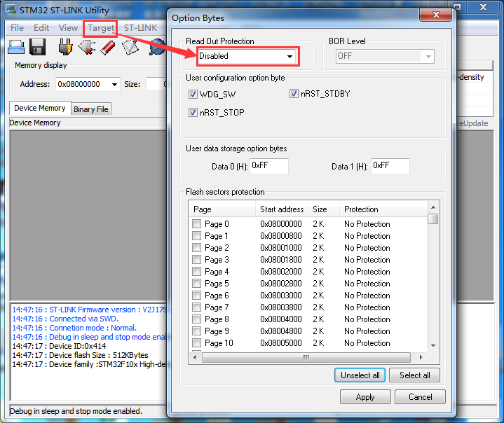Click the flash sectors horizontal scrollbar thumb

click(x=306, y=357)
